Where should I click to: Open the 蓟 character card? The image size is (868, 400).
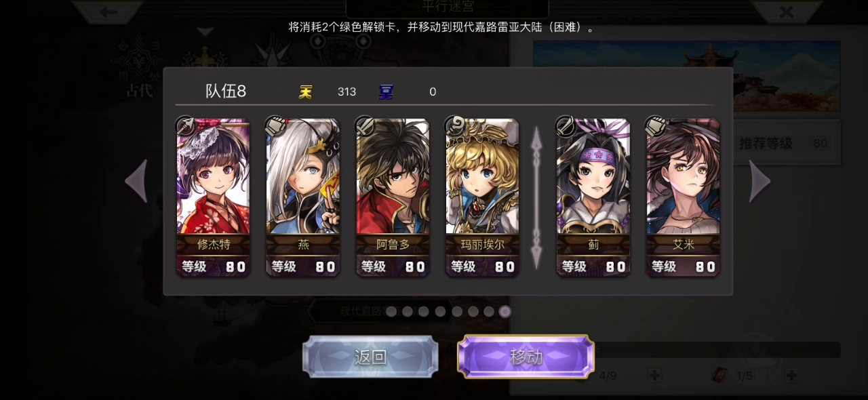[x=593, y=197]
